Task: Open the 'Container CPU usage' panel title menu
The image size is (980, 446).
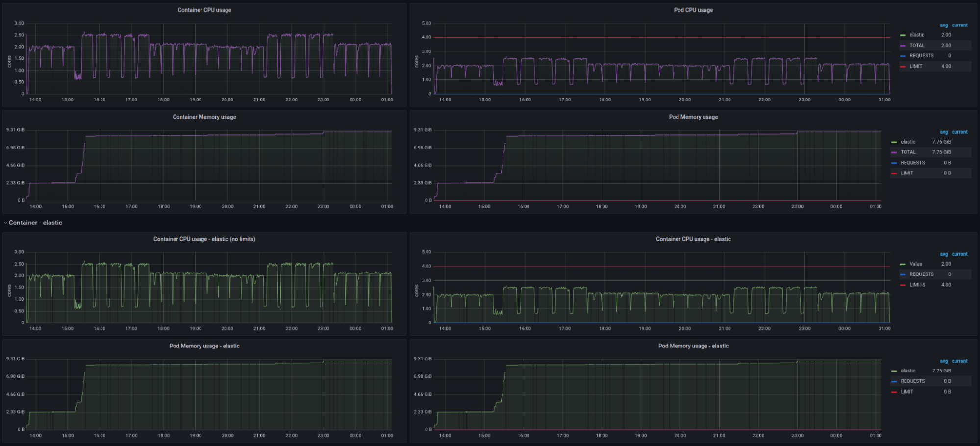Action: pyautogui.click(x=204, y=10)
